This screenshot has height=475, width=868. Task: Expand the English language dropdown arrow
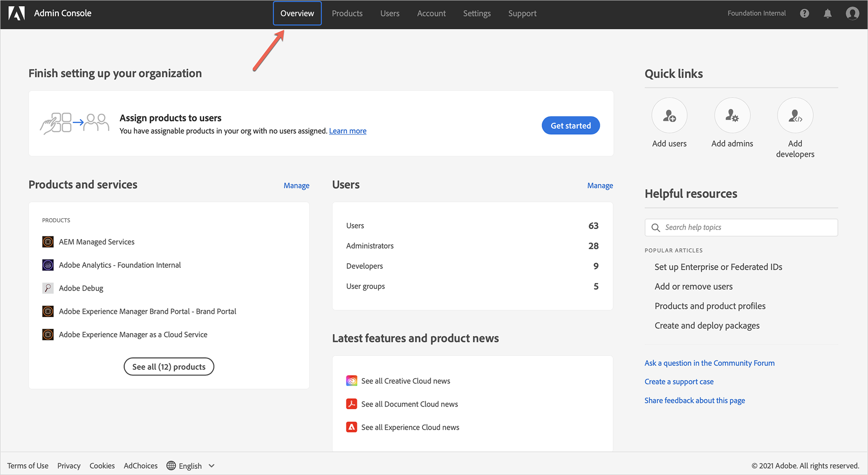tap(212, 466)
